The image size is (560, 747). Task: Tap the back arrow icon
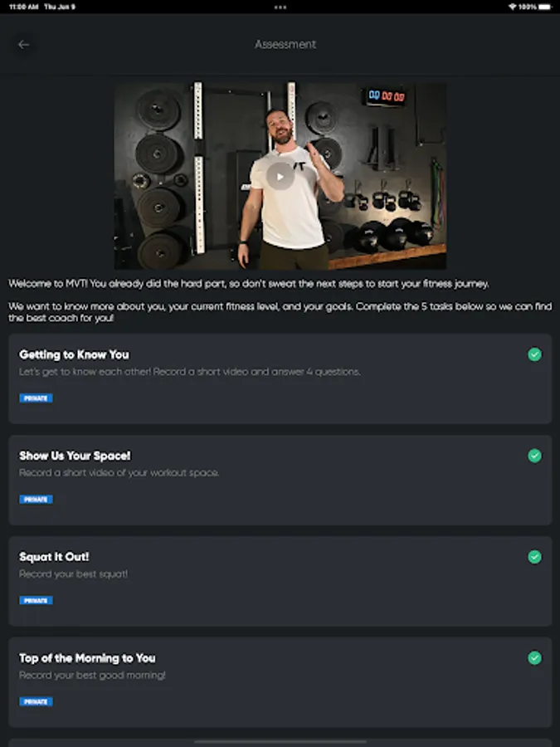pos(23,44)
